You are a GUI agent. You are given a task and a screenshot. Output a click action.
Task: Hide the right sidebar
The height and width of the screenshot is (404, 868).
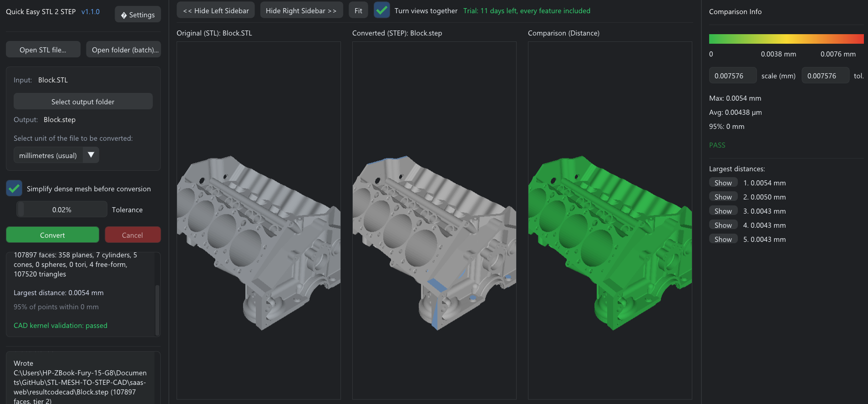pos(301,10)
